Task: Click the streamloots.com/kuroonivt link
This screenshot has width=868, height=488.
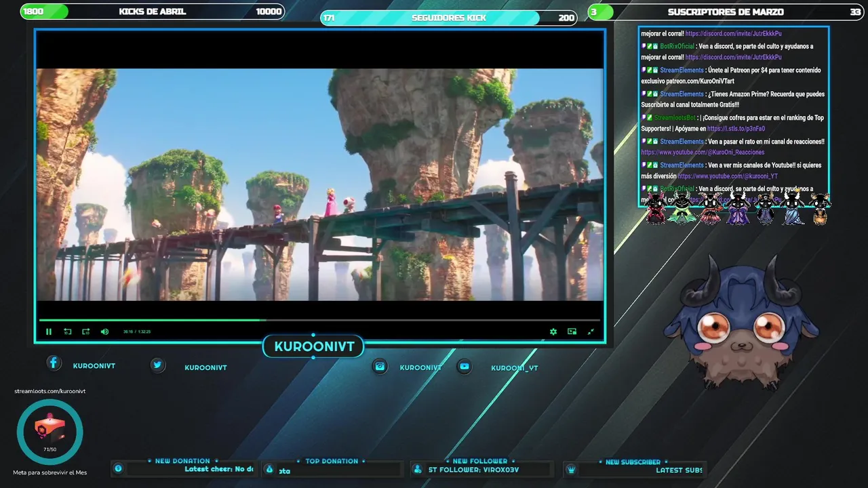Action: (x=50, y=391)
